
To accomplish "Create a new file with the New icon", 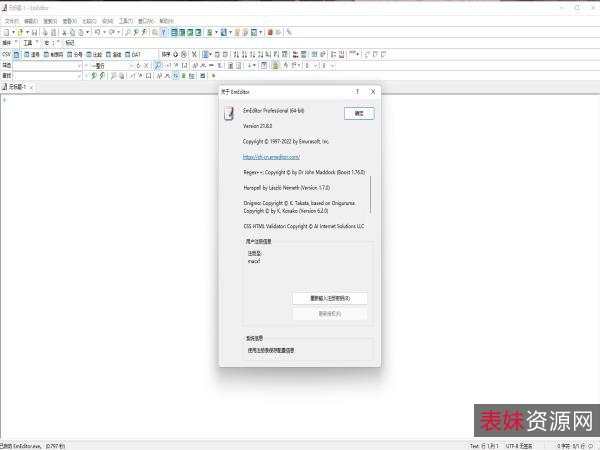I will coord(7,33).
